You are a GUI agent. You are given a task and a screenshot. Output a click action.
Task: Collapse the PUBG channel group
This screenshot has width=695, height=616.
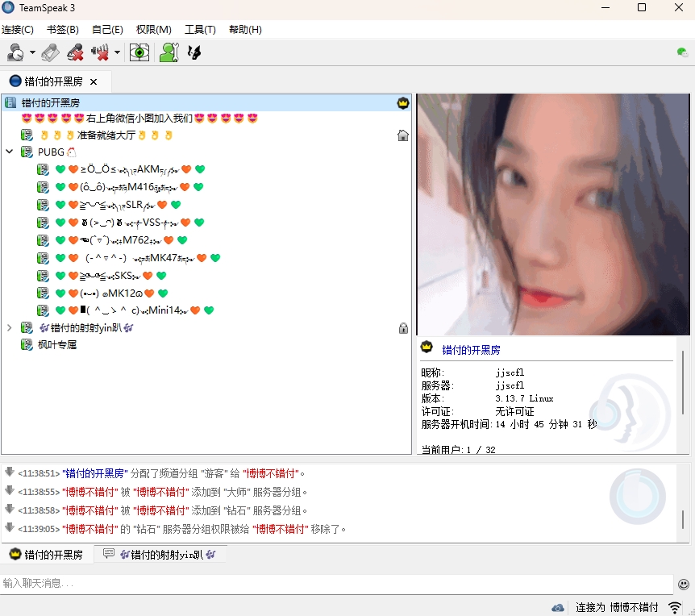click(x=10, y=152)
